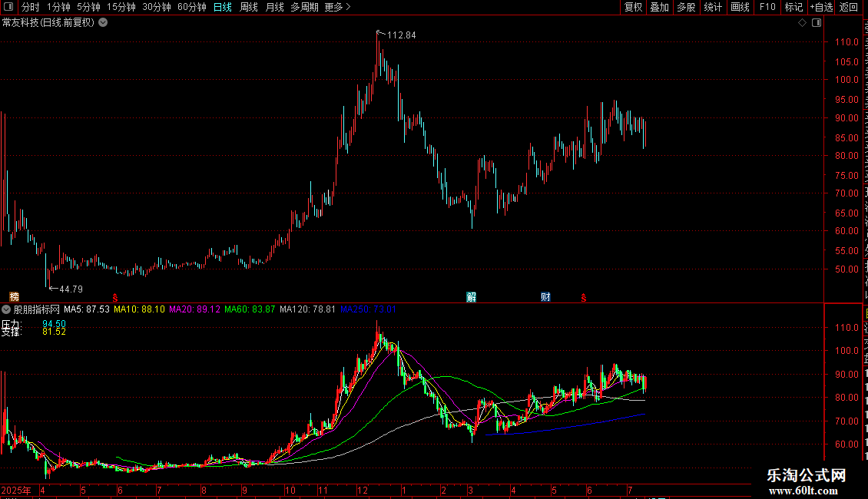Toggle the left sidebar panel icon

point(8,7)
